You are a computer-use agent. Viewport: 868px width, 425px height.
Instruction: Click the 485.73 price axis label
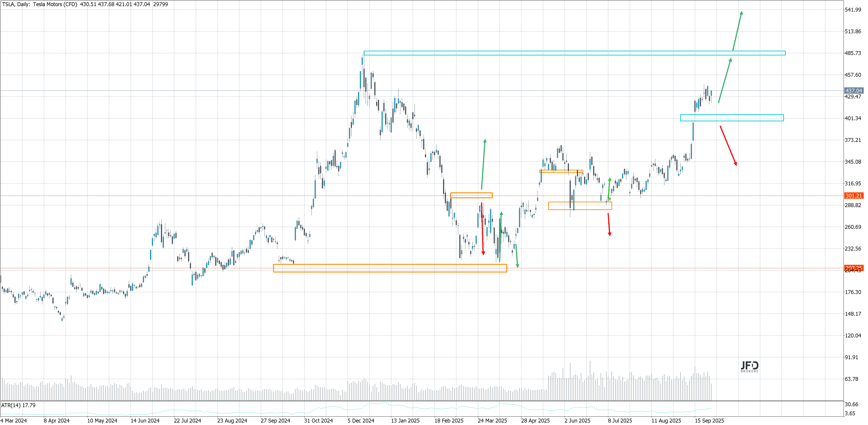853,53
